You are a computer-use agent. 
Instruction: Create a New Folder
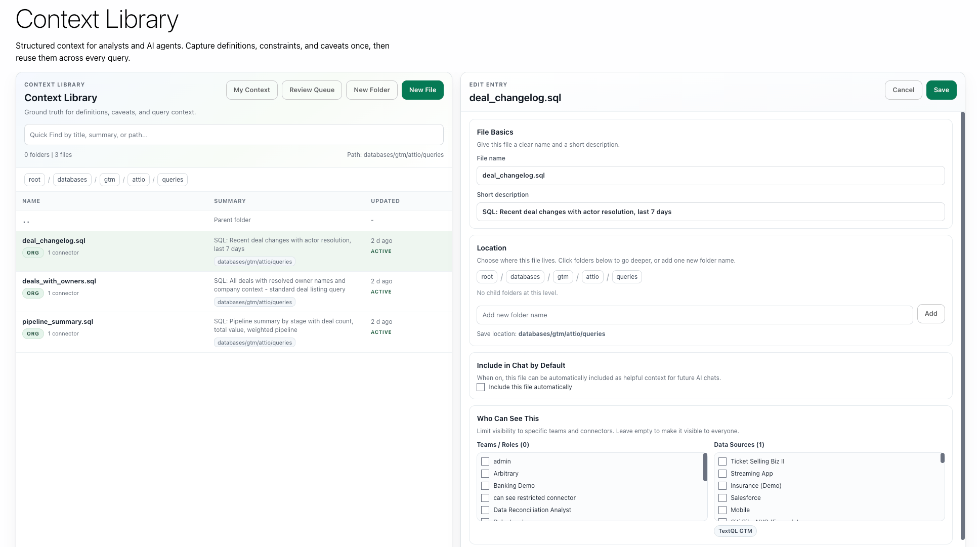(372, 90)
